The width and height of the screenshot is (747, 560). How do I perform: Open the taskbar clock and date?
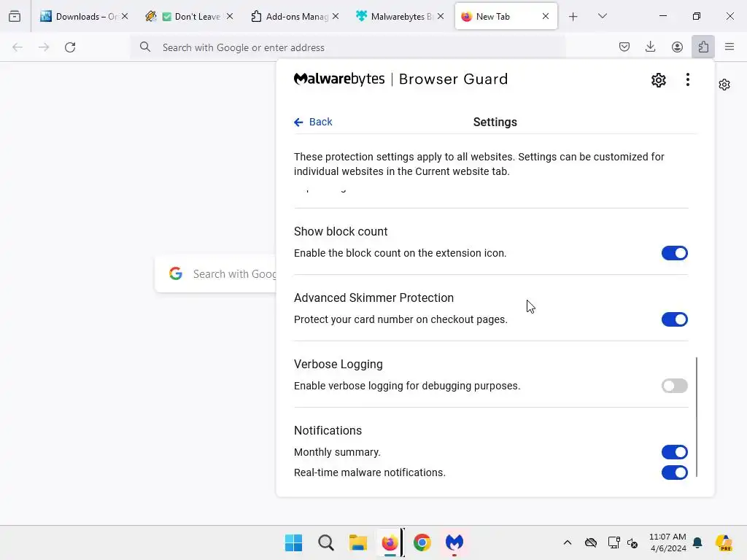667,542
